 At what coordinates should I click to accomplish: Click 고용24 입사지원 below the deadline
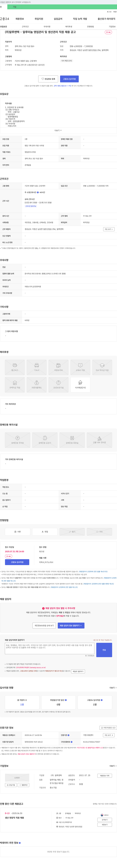(17, 562)
